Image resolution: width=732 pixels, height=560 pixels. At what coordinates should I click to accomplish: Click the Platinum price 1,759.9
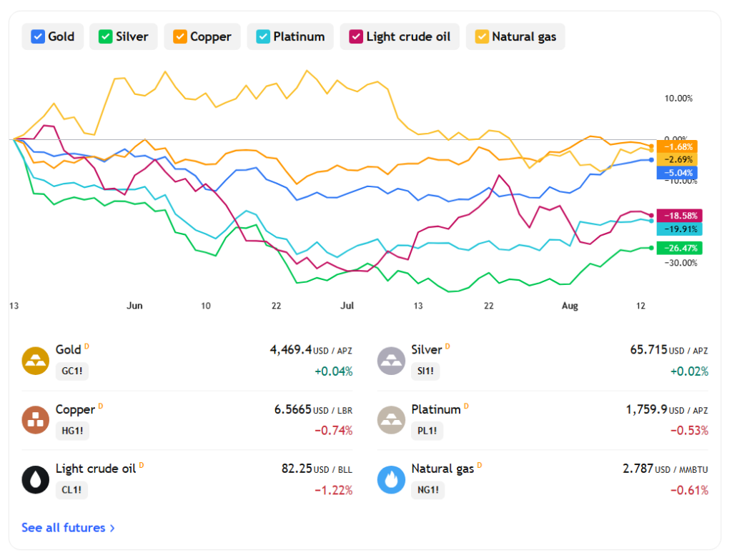646,409
